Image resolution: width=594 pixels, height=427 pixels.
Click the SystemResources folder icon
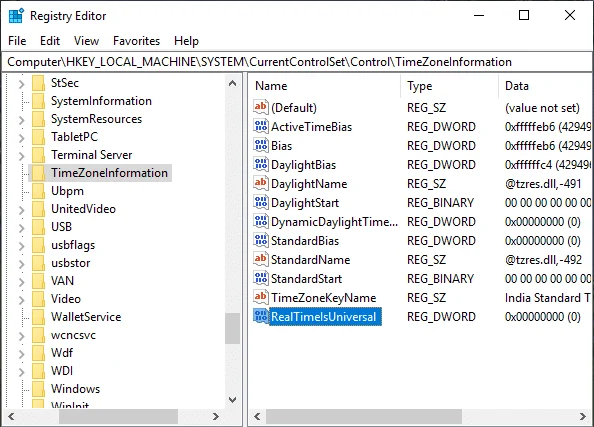[x=38, y=119]
